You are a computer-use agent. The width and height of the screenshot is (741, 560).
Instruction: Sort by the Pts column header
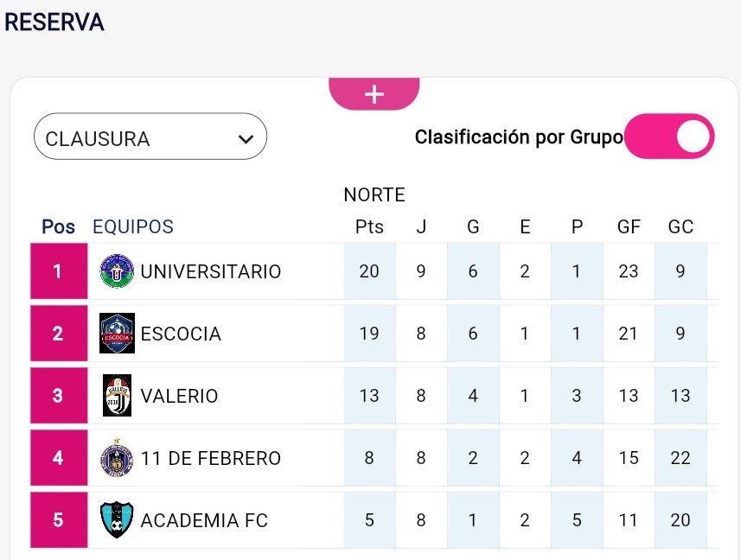[369, 227]
